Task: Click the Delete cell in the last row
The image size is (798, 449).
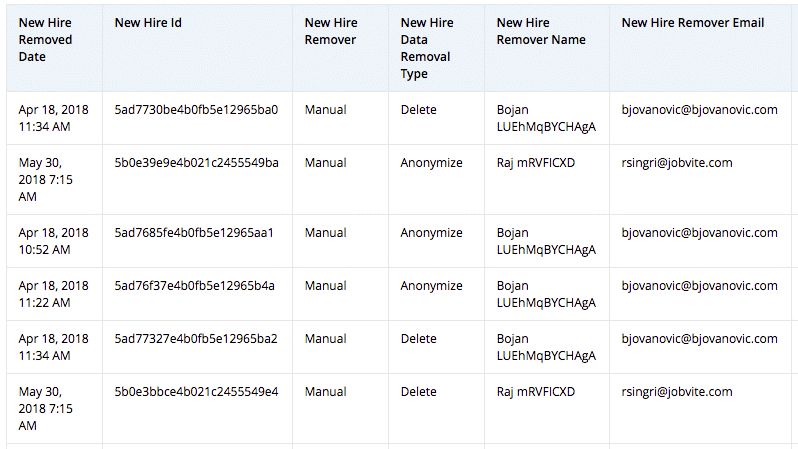Action: click(x=419, y=392)
